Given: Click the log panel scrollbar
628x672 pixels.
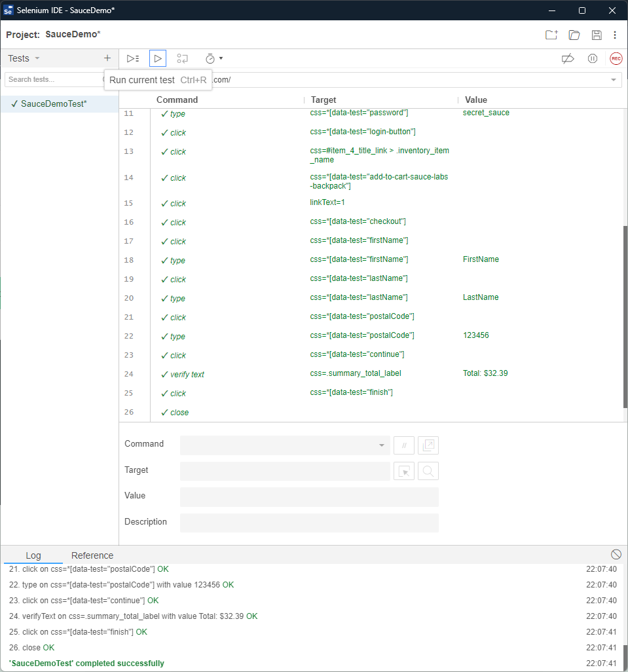Looking at the screenshot, I should pyautogui.click(x=625, y=656).
